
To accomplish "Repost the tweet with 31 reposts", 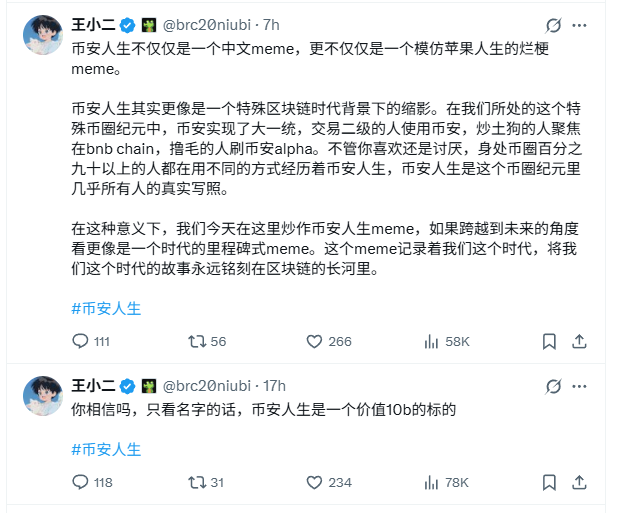I will (x=198, y=482).
